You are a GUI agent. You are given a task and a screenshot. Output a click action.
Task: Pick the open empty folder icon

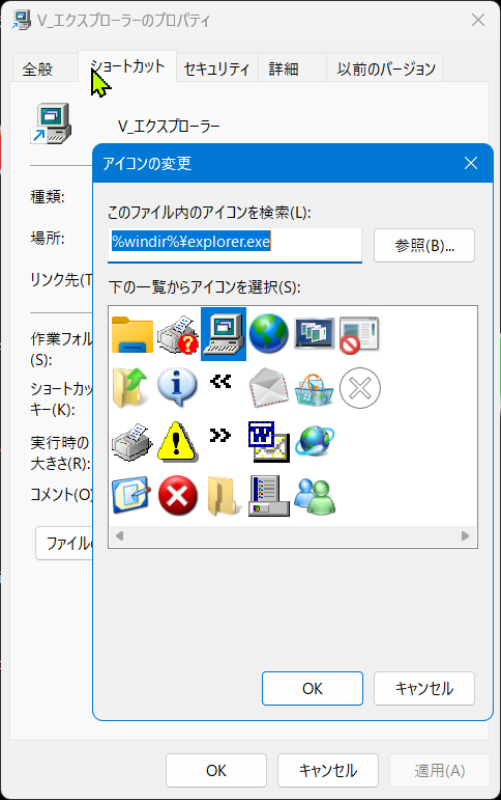click(x=223, y=496)
